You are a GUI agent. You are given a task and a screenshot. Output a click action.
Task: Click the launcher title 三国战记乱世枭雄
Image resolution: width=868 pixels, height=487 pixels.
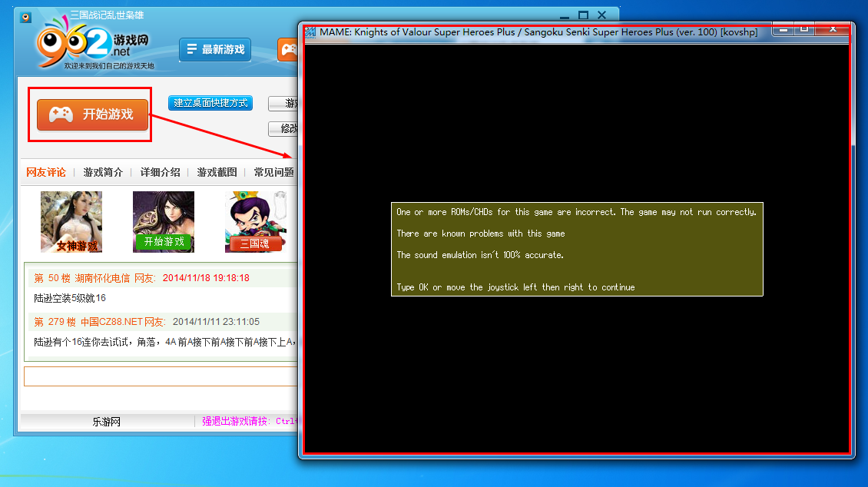point(107,15)
